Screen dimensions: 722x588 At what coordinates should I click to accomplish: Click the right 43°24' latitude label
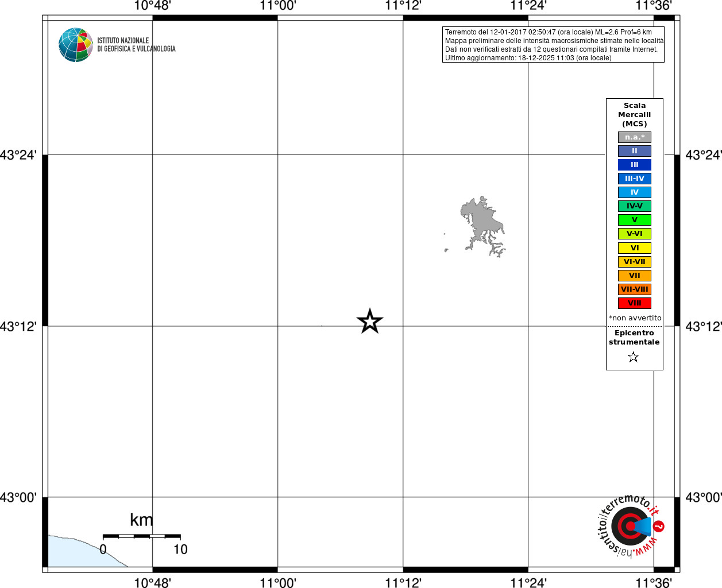(704, 155)
